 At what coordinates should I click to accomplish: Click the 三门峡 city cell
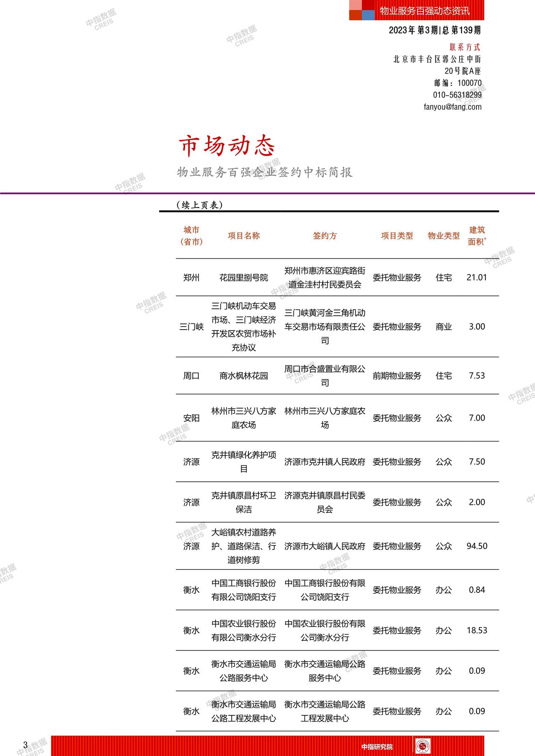coord(191,327)
